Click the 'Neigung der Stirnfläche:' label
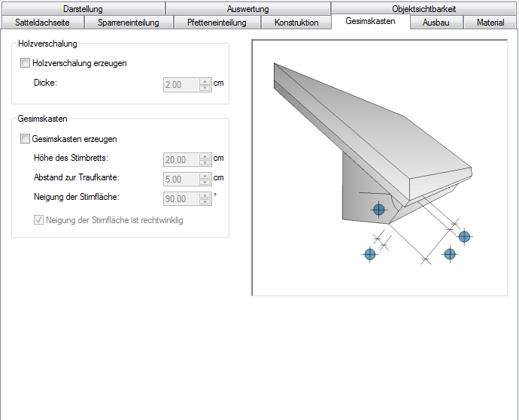 [77, 197]
